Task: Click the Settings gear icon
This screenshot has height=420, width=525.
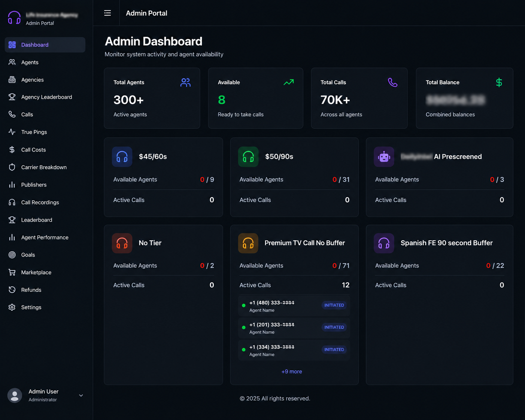Action: (x=12, y=307)
